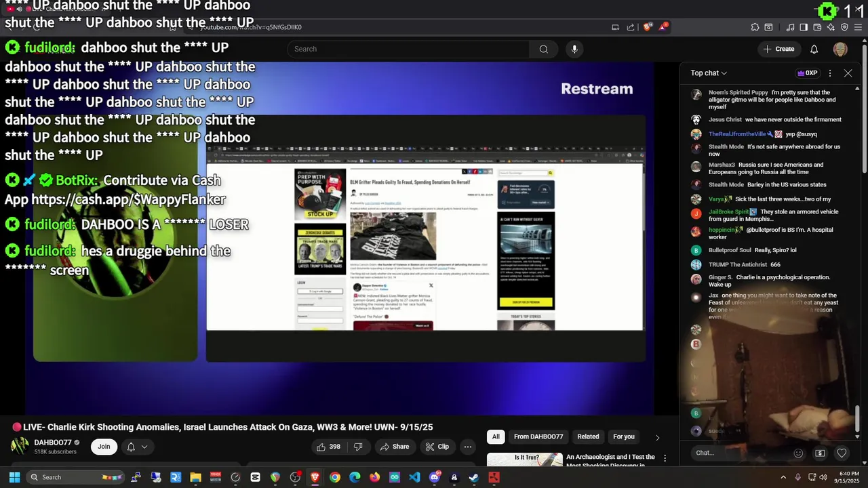Click the Share button under video
Viewport: 868px width, 488px height.
coord(395,447)
